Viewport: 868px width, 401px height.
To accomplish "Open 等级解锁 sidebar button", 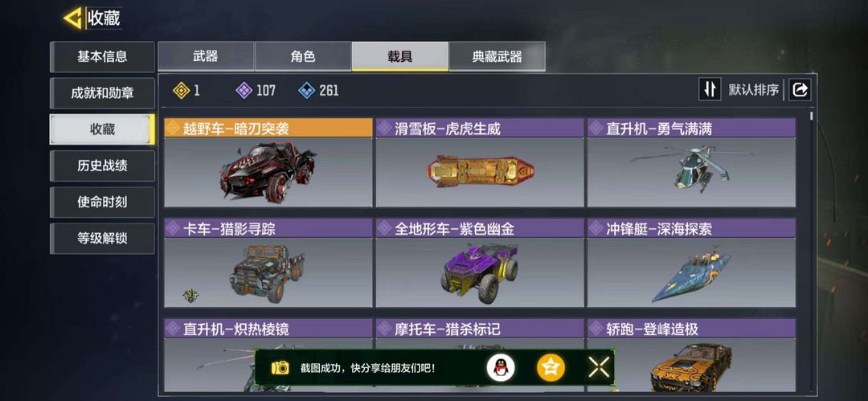I will pyautogui.click(x=102, y=239).
